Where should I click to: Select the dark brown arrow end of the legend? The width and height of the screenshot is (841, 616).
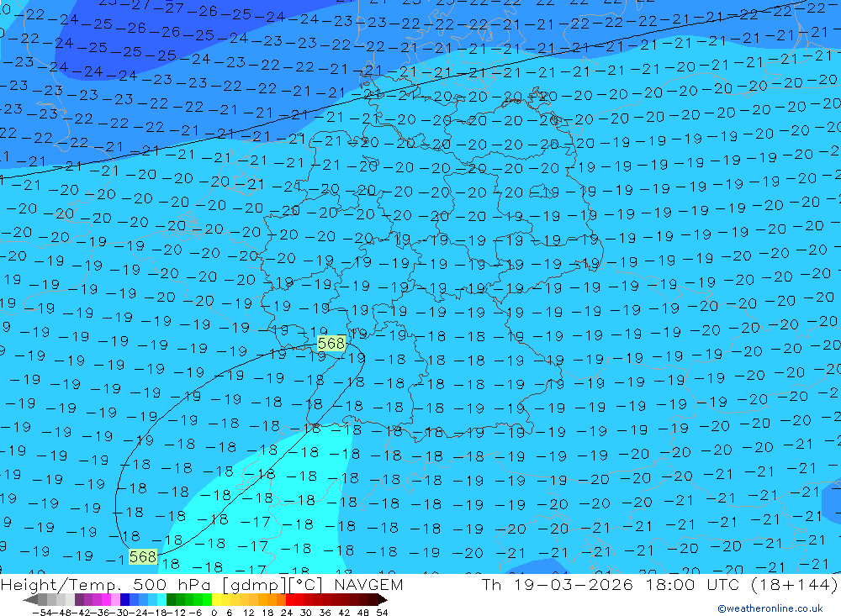pos(383,599)
